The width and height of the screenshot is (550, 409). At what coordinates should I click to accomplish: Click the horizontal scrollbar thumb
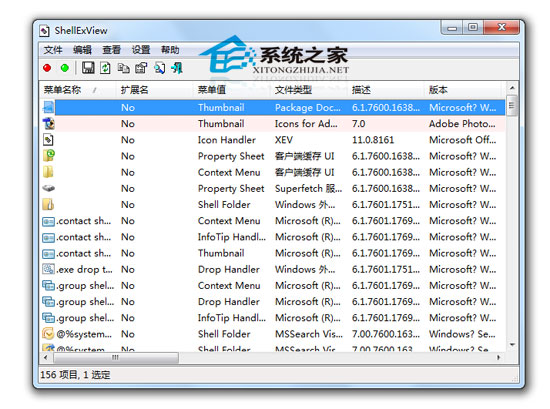coord(115,357)
